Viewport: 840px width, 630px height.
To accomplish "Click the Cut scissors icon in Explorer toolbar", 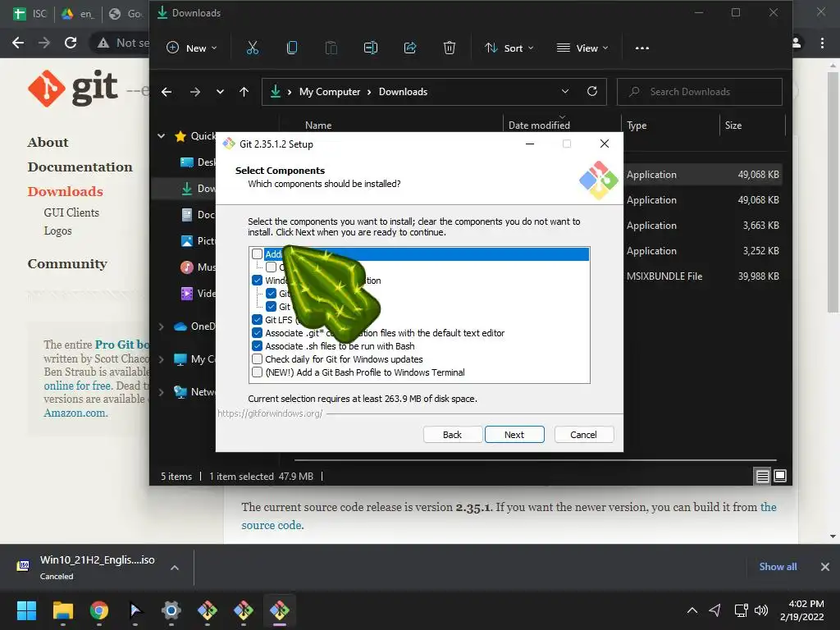I will tap(253, 48).
